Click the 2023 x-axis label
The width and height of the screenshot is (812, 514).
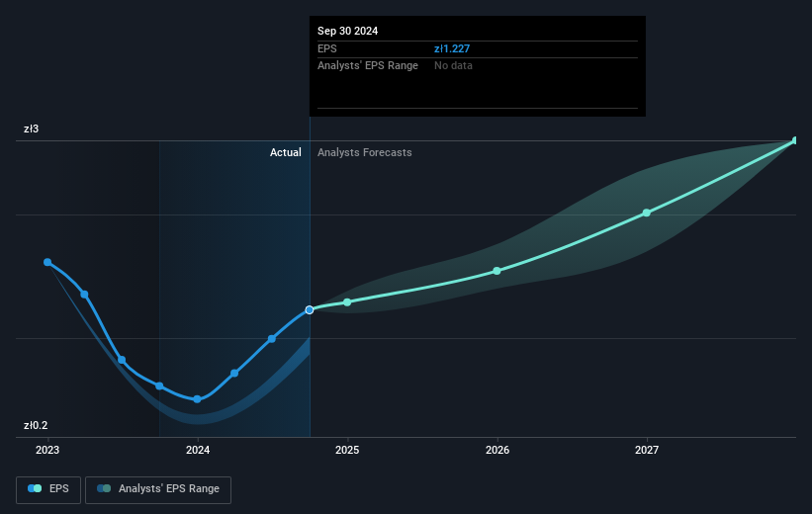click(47, 450)
